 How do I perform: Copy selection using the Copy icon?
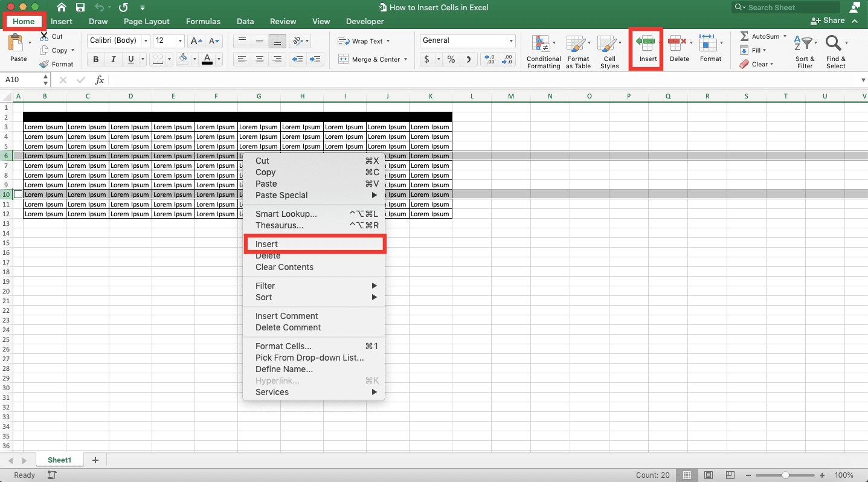(45, 51)
